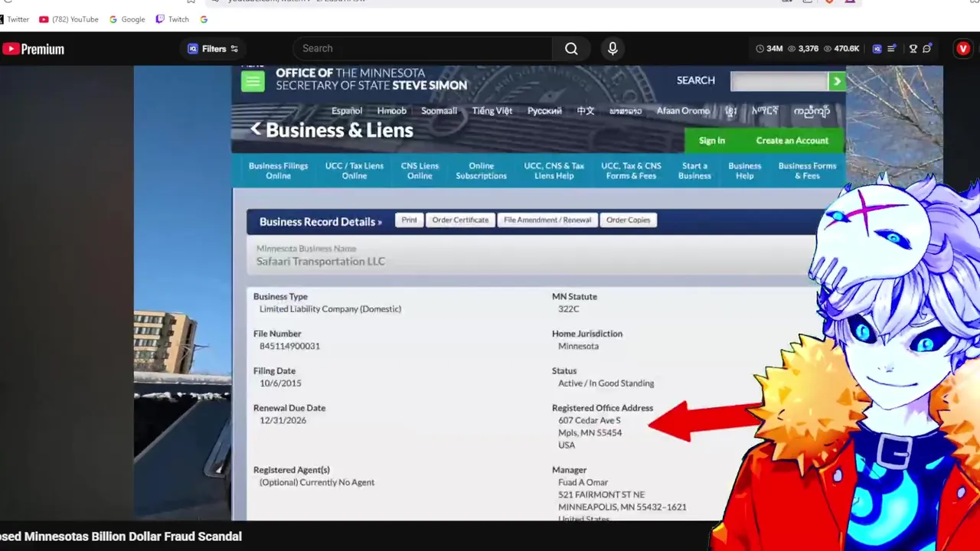Screen dimensions: 980x551
Task: Open the (782) YouTube bookmark
Action: tap(69, 19)
